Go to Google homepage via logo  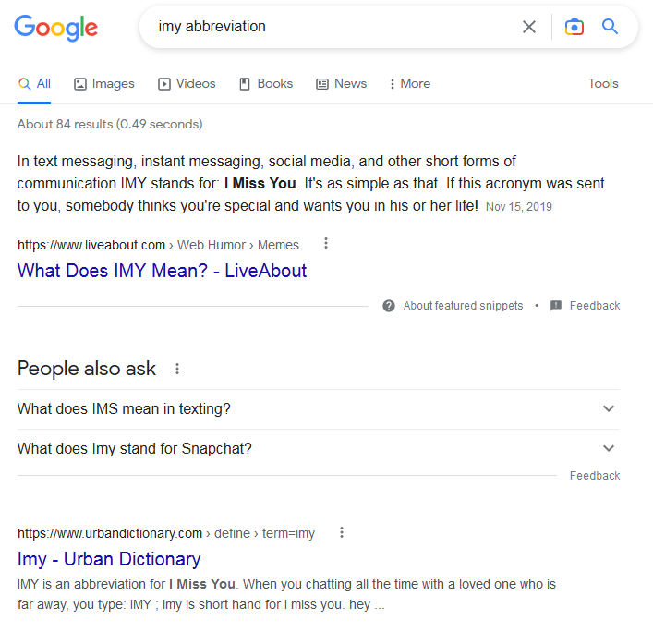56,28
